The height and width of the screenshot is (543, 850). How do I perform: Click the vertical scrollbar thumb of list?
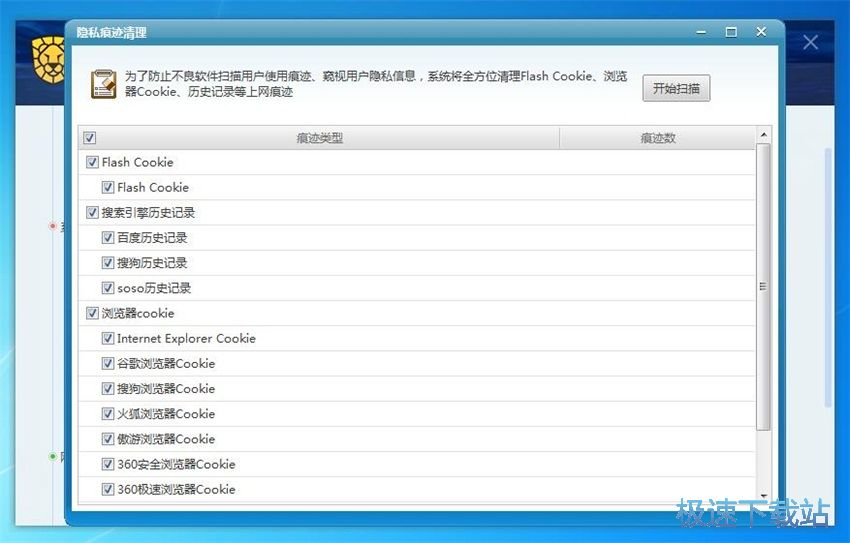763,287
